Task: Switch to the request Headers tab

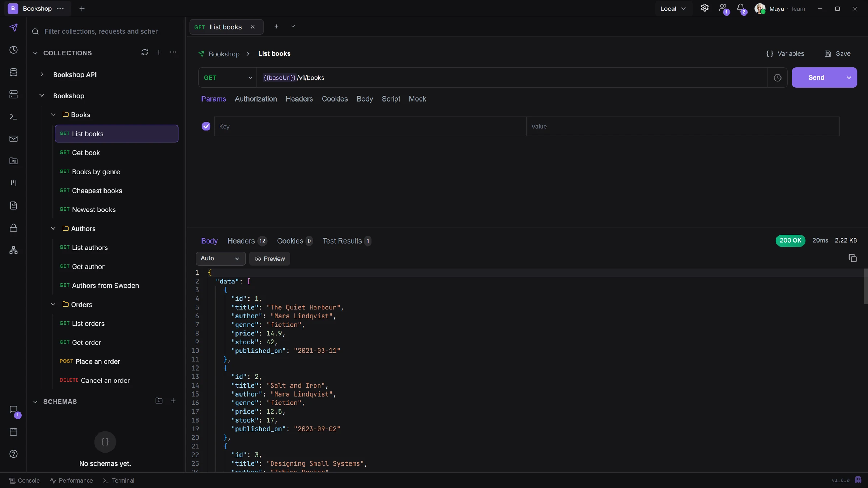Action: pyautogui.click(x=299, y=99)
